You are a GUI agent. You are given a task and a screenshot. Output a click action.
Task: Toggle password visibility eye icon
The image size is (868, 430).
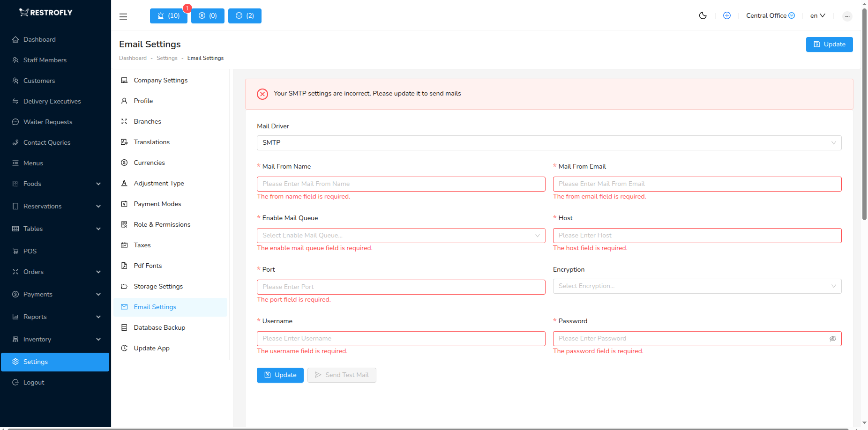[832, 339]
